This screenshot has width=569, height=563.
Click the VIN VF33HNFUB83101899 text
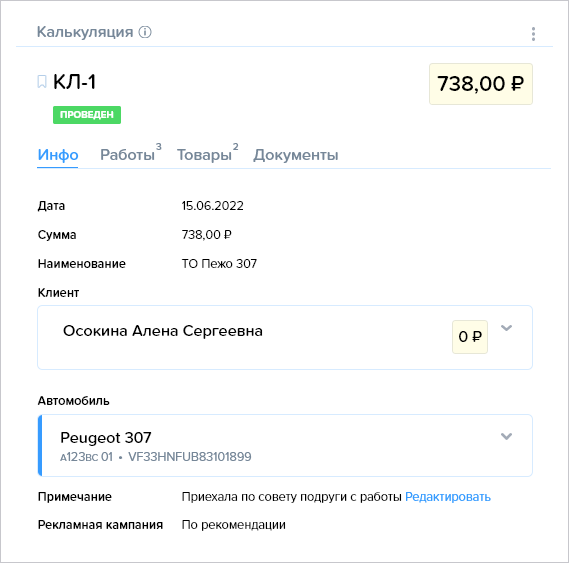point(190,457)
